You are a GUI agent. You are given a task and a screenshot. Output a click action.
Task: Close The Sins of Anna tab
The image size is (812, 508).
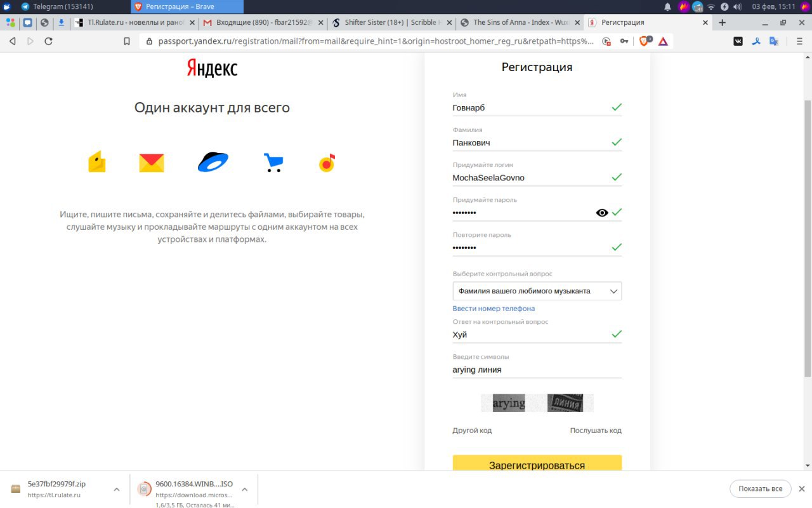(x=577, y=22)
